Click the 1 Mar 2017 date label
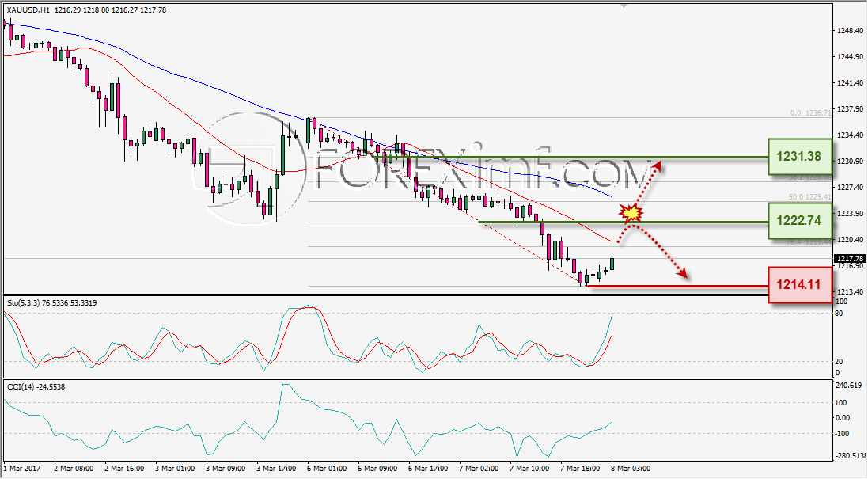This screenshot has width=868, height=479. (x=22, y=469)
